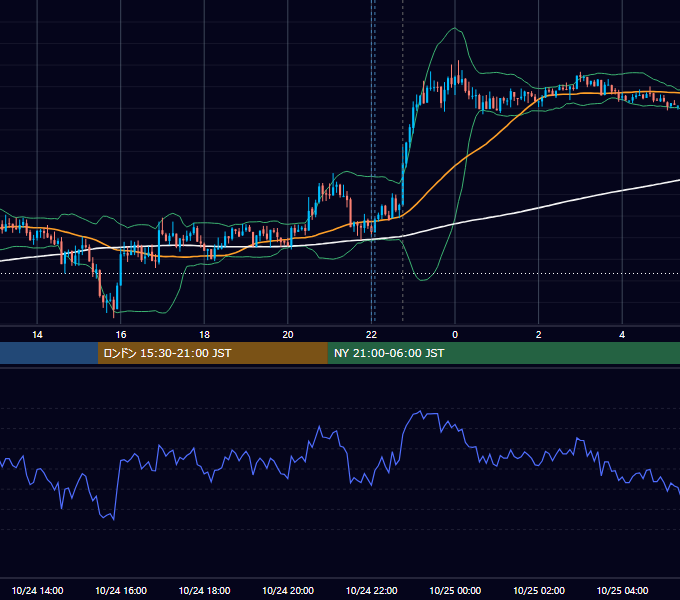
Task: Click the 16 hour axis label
Action: pyautogui.click(x=121, y=335)
